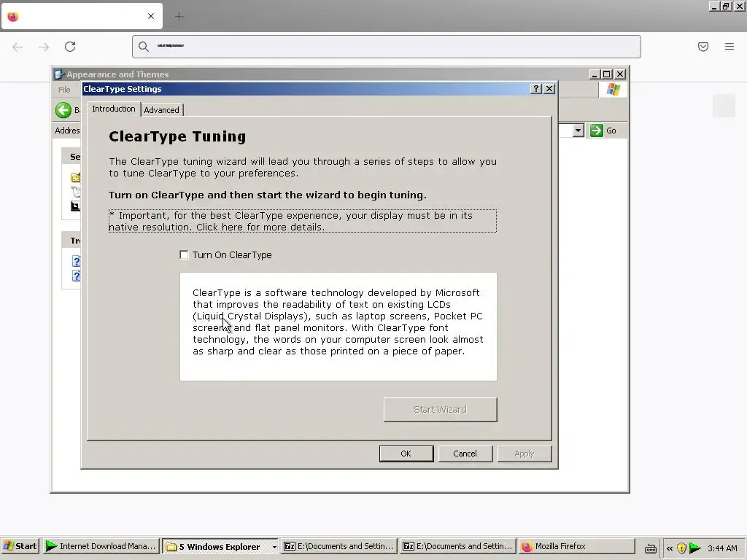
Task: Click the Firefox URL search field
Action: click(387, 47)
